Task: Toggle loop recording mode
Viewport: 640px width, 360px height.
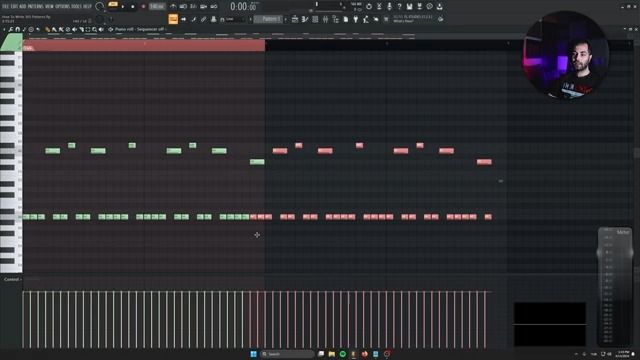Action: (x=213, y=7)
